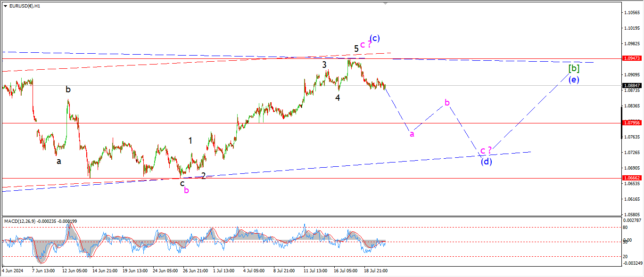Click the green [b] wave label
644x277 pixels.
pyautogui.click(x=573, y=68)
